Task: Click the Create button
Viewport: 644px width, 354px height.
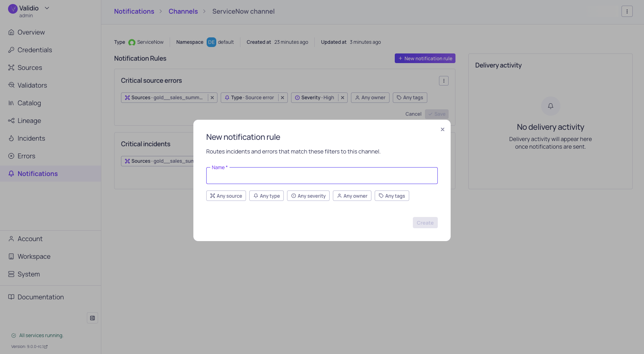Action: (x=425, y=223)
